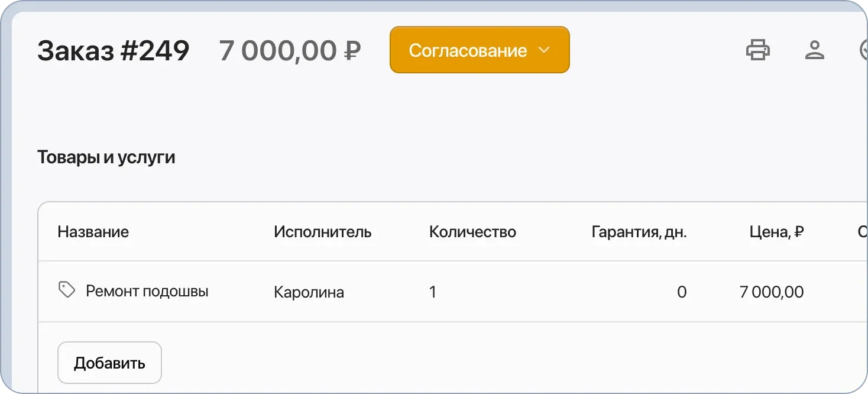The width and height of the screenshot is (868, 394).
Task: Click the partially visible circular icon at screen edge
Action: click(865, 50)
